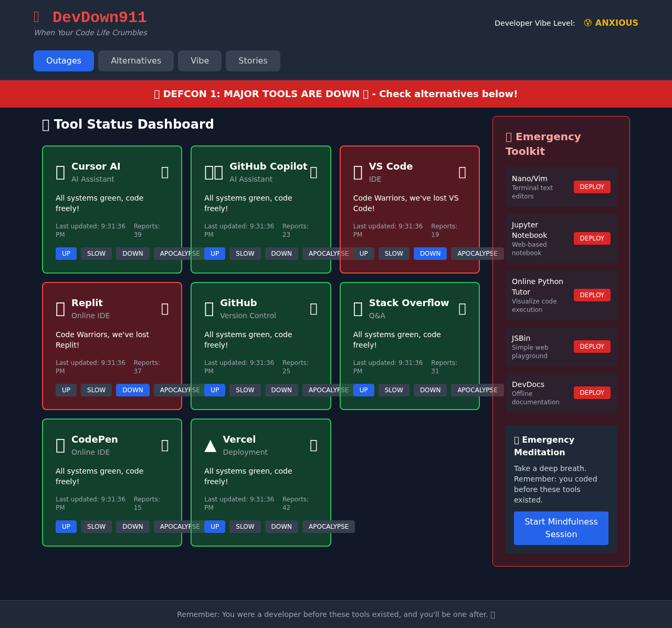Report Replit as SLOW

tap(96, 390)
